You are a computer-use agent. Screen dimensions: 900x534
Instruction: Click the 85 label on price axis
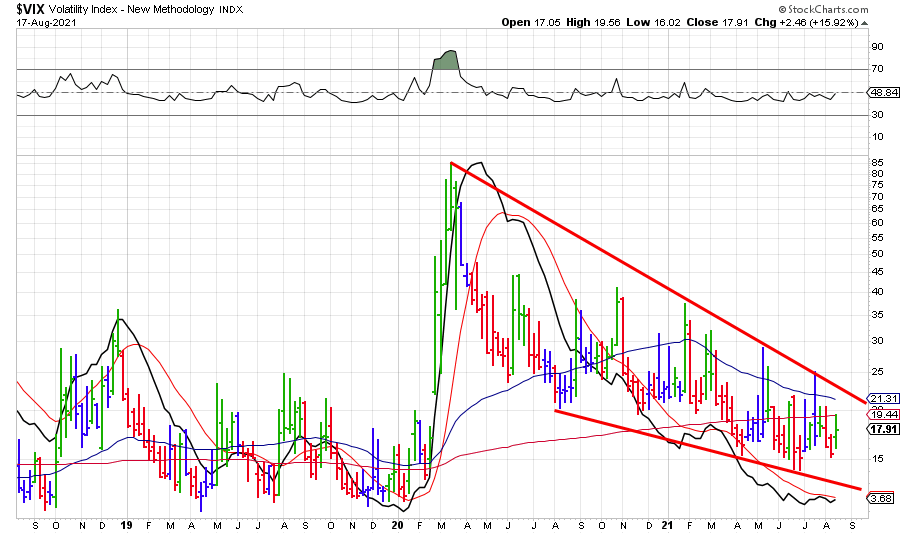click(876, 162)
